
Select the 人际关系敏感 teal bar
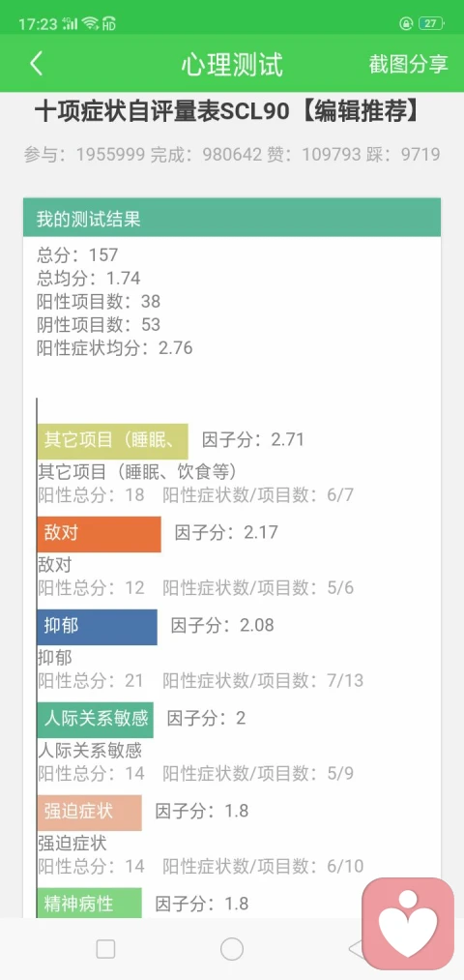pyautogui.click(x=95, y=720)
